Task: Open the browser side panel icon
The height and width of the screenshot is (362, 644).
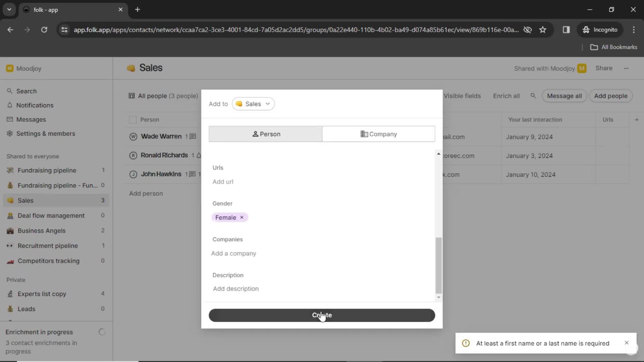Action: (566, 30)
